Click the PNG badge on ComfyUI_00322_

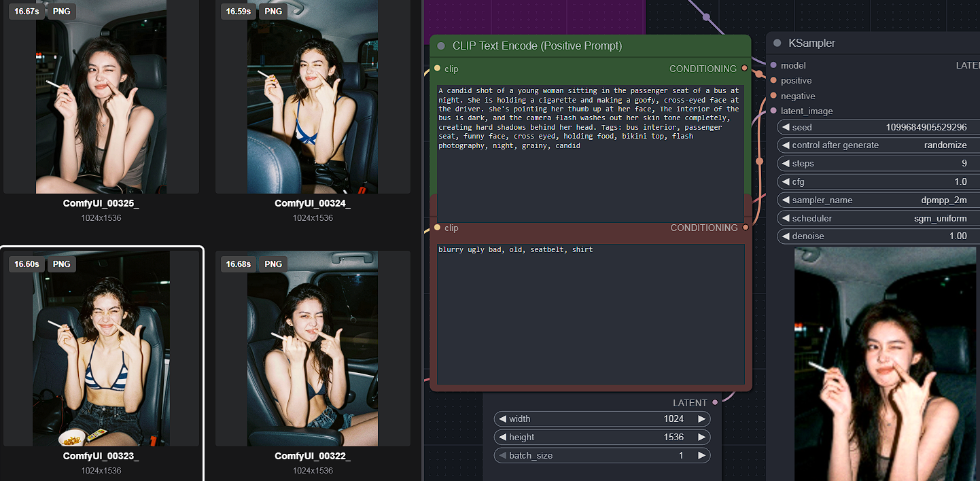click(273, 264)
